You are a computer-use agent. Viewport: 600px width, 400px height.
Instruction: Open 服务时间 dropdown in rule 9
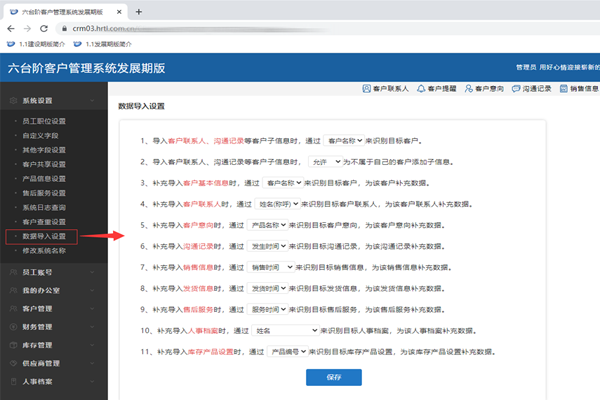point(267,309)
